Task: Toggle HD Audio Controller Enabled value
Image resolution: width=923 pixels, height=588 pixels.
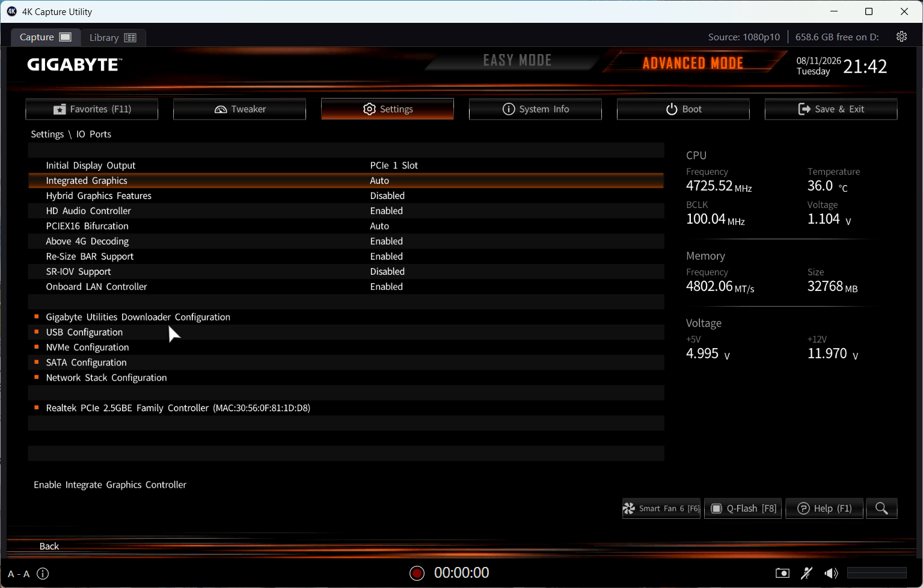Action: 387,211
